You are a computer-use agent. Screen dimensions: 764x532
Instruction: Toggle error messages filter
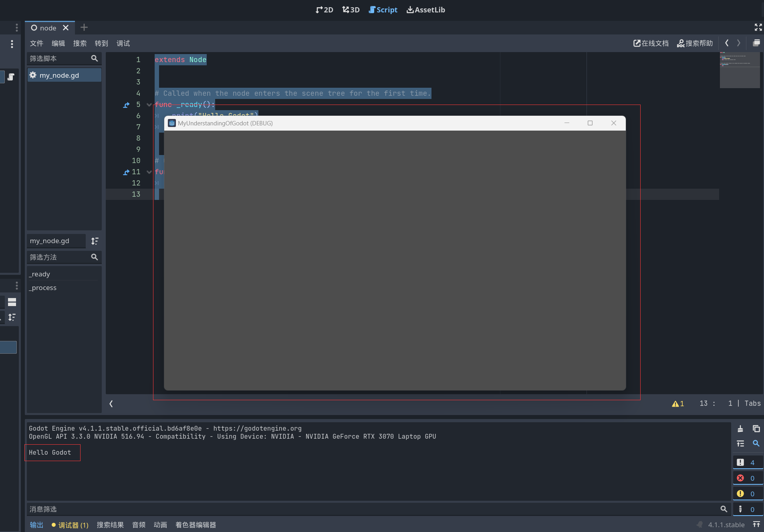click(748, 478)
